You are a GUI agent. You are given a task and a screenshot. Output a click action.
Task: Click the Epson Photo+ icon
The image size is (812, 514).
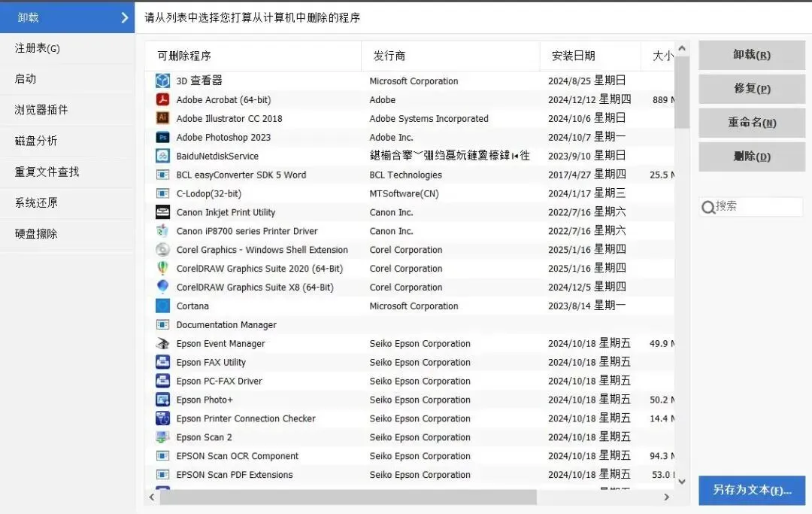click(x=162, y=400)
